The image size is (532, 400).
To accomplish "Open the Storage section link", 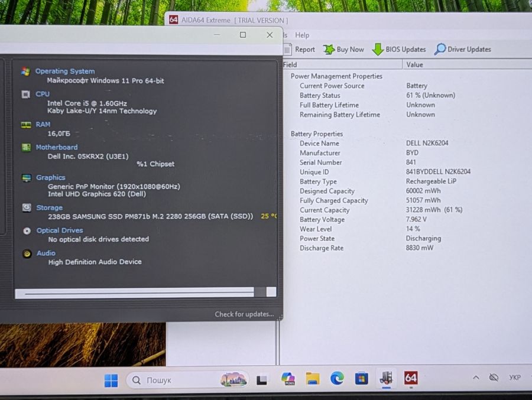I will point(49,207).
